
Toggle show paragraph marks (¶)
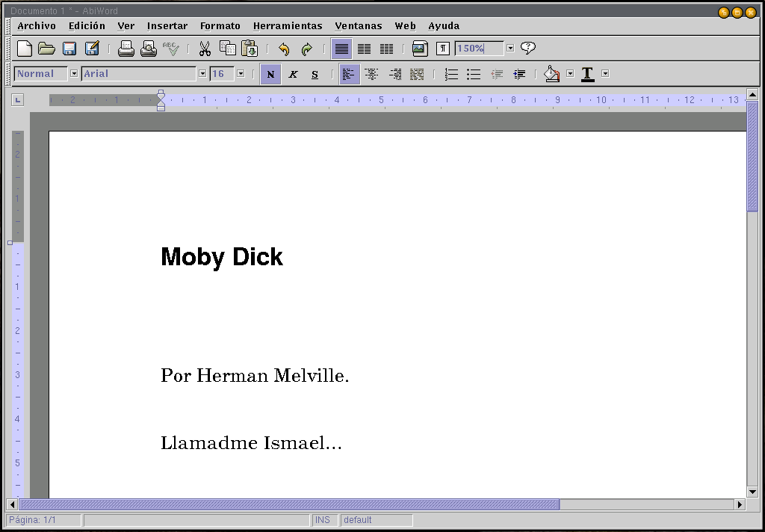point(442,49)
